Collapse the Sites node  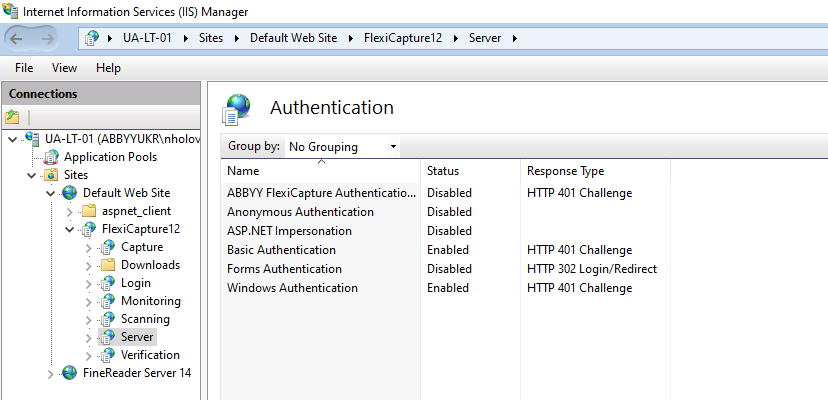[32, 175]
